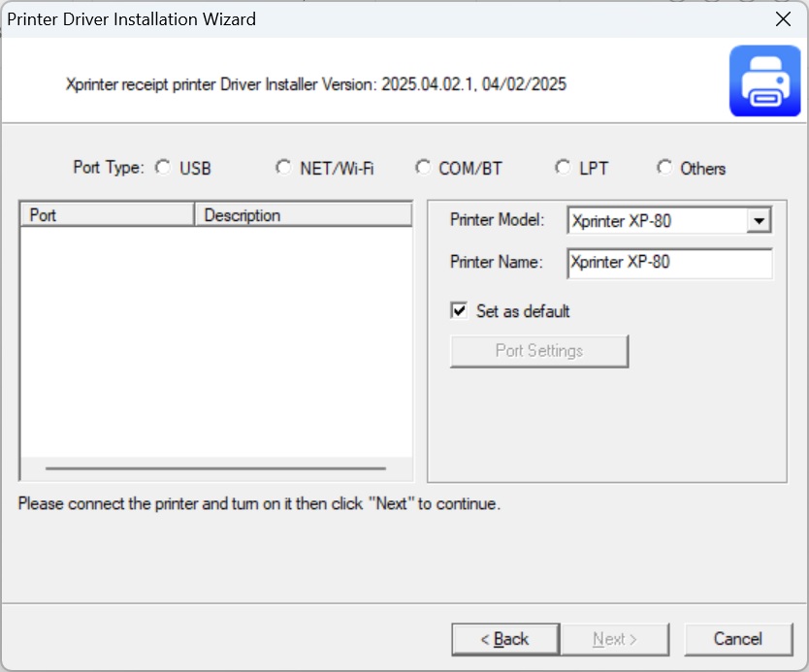Open the Printer Model dropdown arrow

pyautogui.click(x=759, y=221)
